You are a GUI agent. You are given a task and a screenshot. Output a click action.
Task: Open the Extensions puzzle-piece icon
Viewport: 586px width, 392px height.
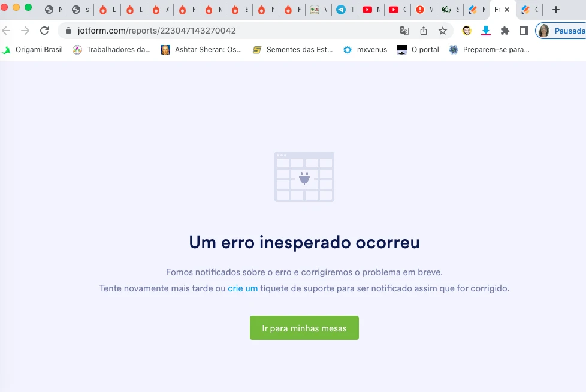point(505,30)
